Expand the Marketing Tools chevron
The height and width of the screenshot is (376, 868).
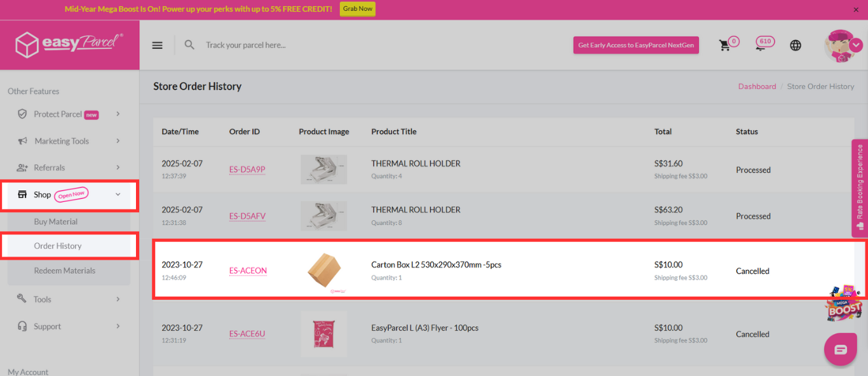(x=118, y=141)
